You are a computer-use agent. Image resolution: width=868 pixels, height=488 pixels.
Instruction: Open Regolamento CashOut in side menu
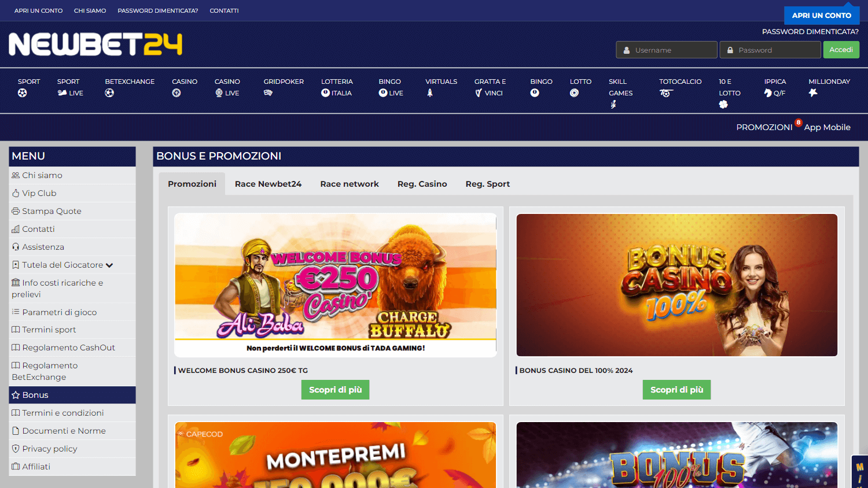point(72,347)
